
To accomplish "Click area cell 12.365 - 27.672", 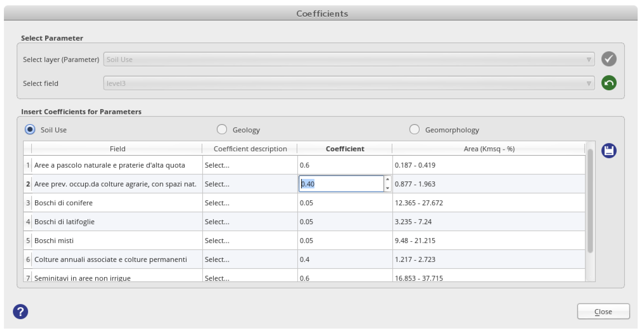I will (488, 203).
